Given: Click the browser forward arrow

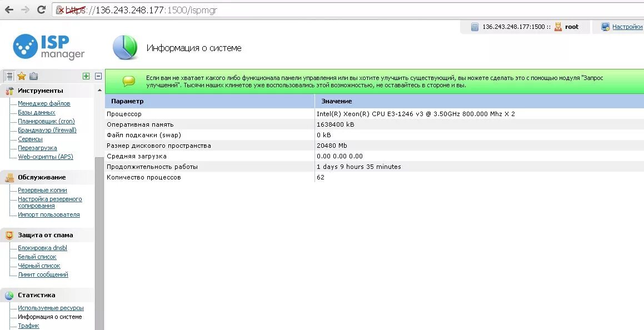Looking at the screenshot, I should 25,10.
